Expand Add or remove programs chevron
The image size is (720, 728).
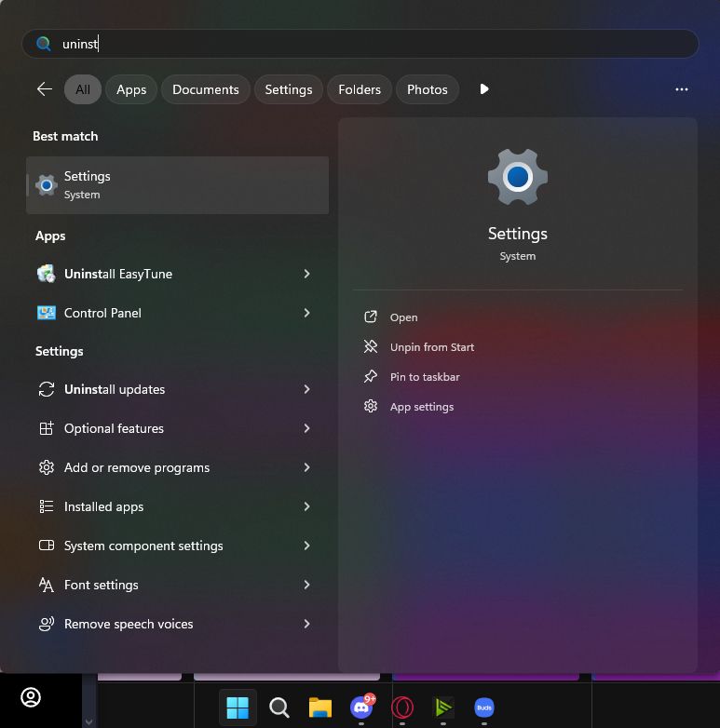[x=306, y=467]
